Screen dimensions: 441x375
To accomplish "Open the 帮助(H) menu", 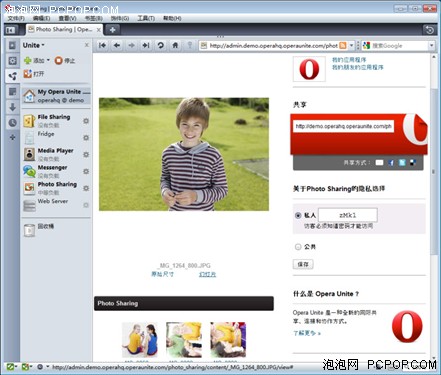I will (172, 18).
